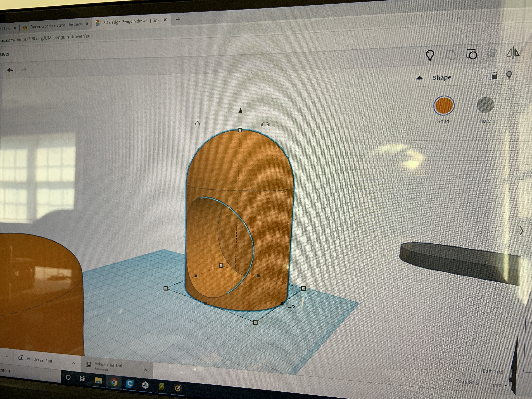Set shape to Hole mode
The height and width of the screenshot is (399, 532).
[485, 105]
